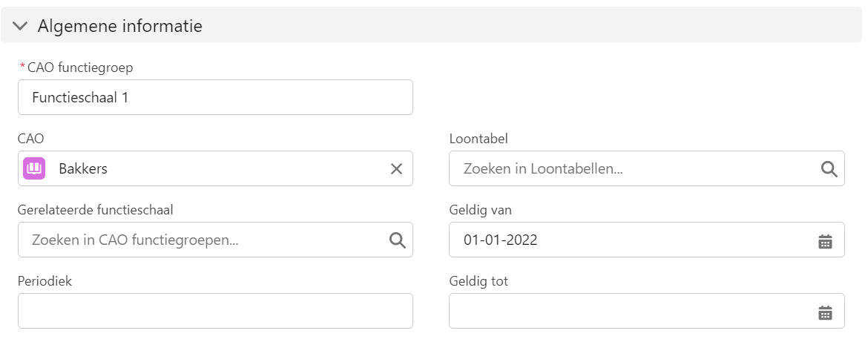Image resolution: width=868 pixels, height=342 pixels.
Task: Click the Geldig tot field label
Action: pos(479,281)
